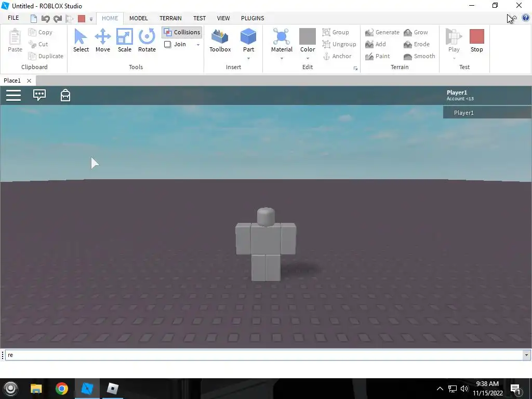Switch to the TERRAIN ribbon tab
Screen dimensions: 532x399
pos(170,18)
